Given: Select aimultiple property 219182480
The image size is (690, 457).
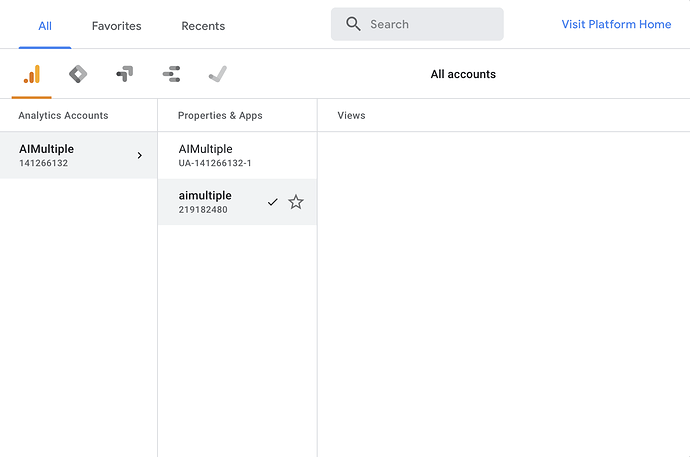Looking at the screenshot, I should pyautogui.click(x=237, y=202).
